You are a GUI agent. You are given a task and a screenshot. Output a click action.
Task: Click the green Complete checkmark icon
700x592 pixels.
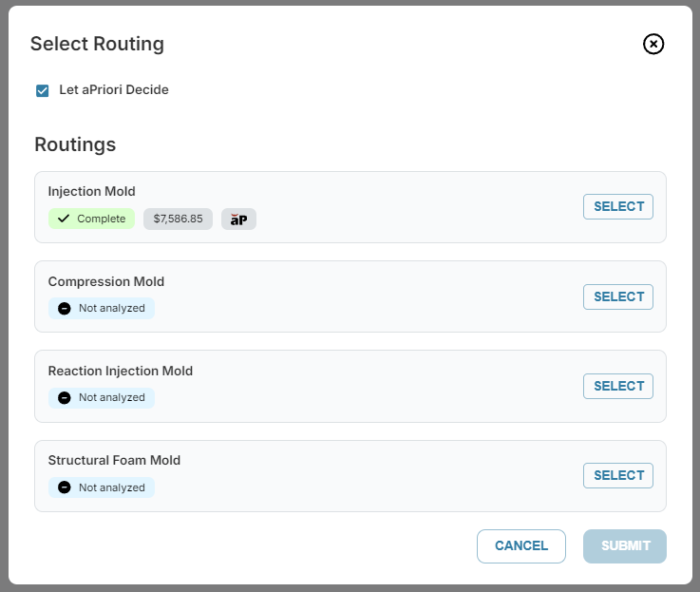pos(64,219)
